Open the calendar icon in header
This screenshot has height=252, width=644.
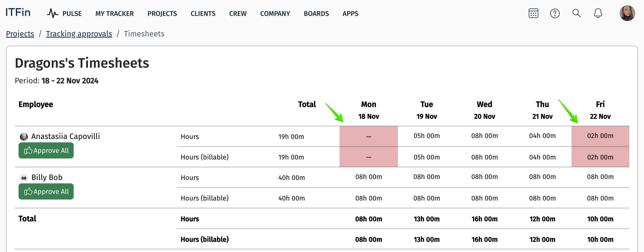point(533,13)
